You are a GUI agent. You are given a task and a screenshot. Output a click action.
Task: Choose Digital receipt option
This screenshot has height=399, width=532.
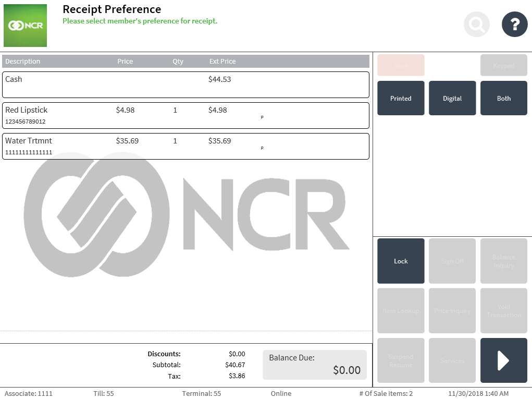452,98
